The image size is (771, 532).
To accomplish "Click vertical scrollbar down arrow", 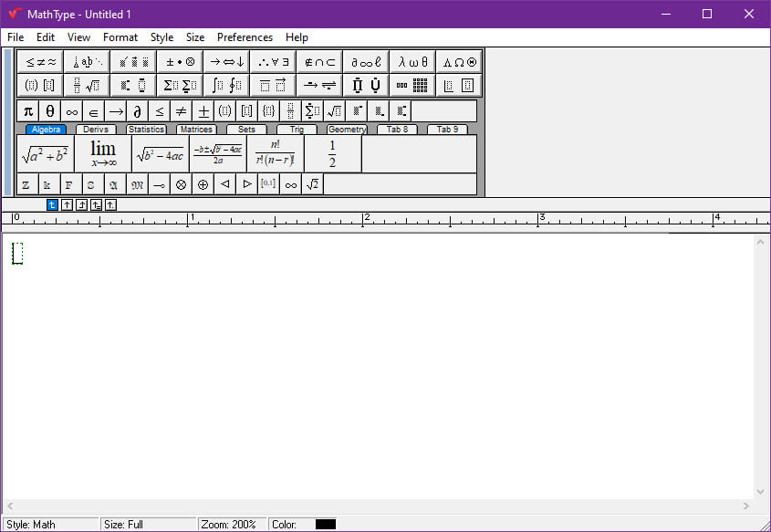I will (x=761, y=491).
